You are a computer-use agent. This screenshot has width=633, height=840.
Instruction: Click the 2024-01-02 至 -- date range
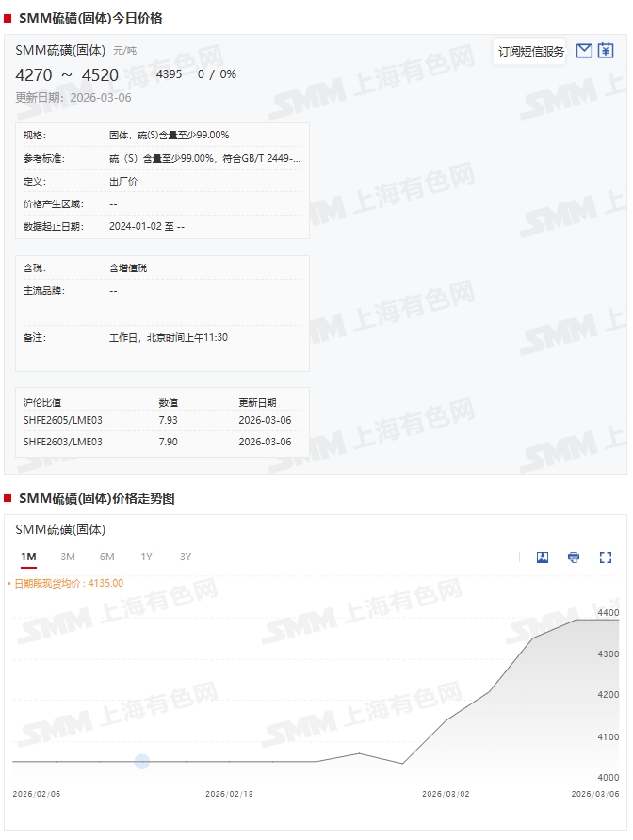[147, 227]
